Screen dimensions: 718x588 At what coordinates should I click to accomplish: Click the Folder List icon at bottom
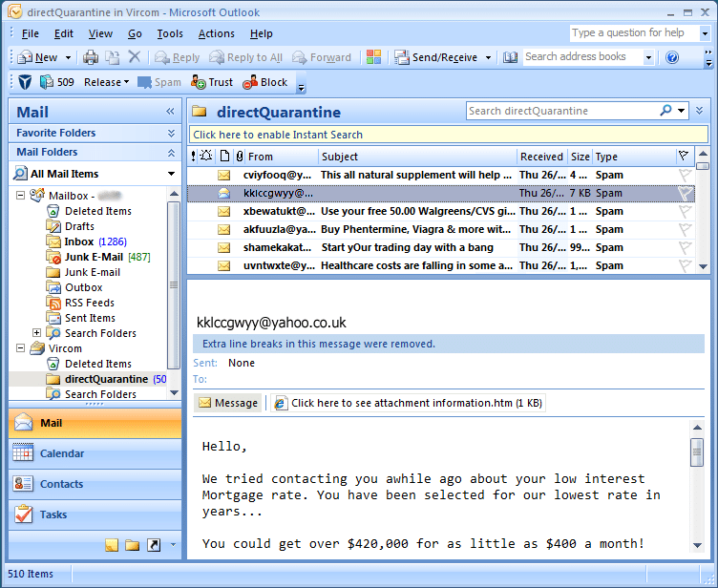133,545
